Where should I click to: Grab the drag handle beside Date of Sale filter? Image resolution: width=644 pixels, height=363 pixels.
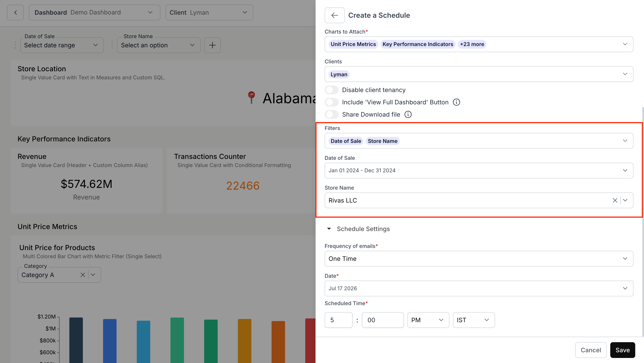click(x=15, y=45)
